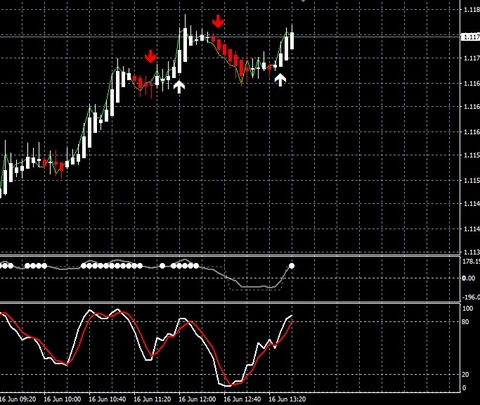Click the 100 level on stochastic scale
This screenshot has width=480, height=405.
click(x=468, y=309)
